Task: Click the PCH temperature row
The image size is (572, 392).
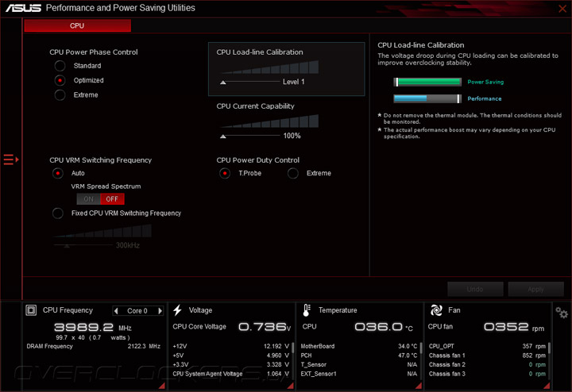Action: coord(359,355)
